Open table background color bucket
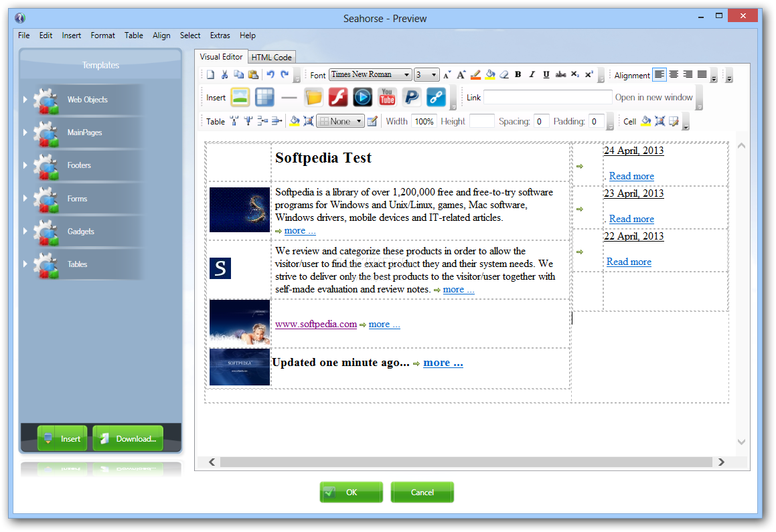776x532 pixels. 295,121
